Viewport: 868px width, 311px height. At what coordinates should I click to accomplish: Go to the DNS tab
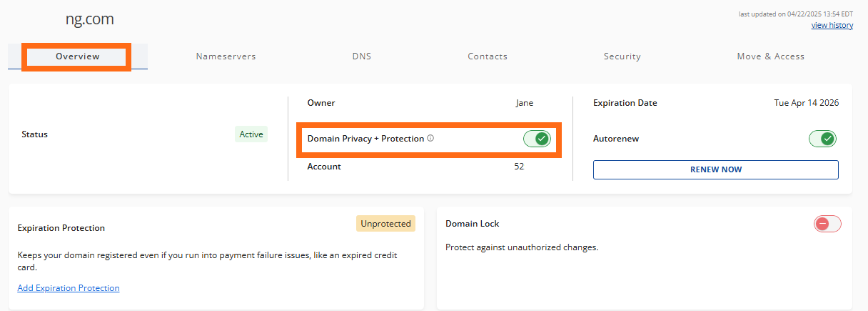coord(362,56)
